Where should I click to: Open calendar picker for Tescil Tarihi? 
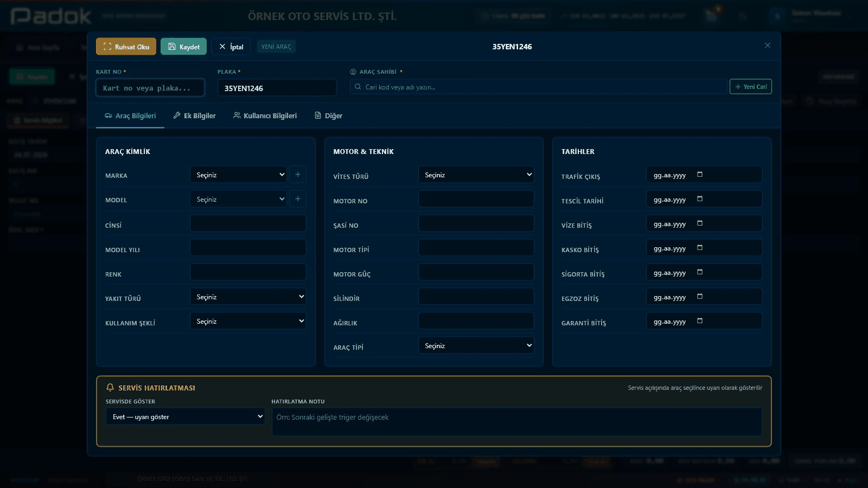tap(700, 199)
